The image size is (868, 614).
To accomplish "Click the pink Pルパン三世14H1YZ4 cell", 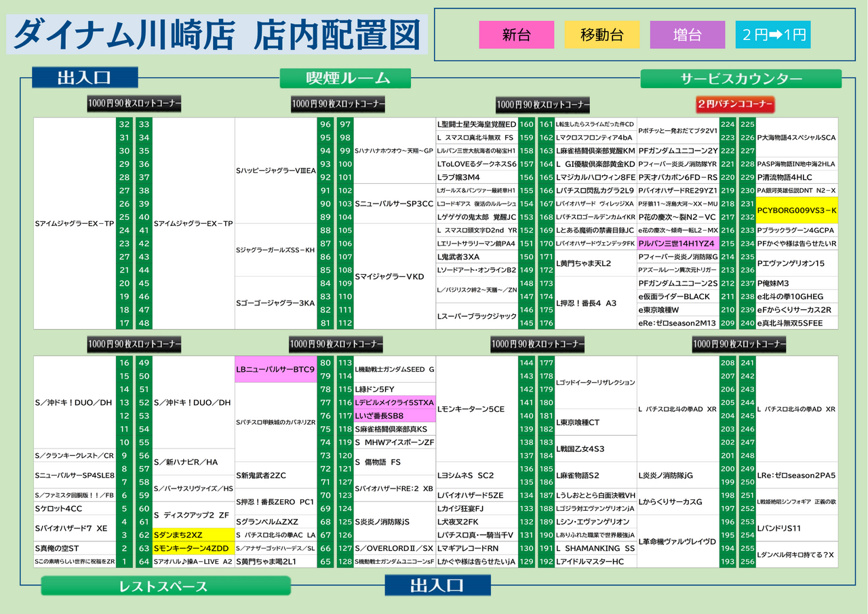I will 678,244.
